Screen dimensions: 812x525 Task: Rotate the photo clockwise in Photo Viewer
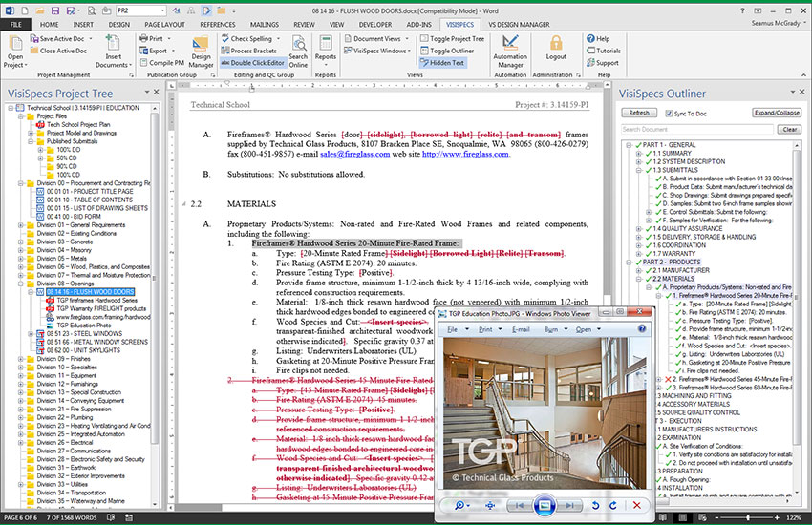coord(610,505)
